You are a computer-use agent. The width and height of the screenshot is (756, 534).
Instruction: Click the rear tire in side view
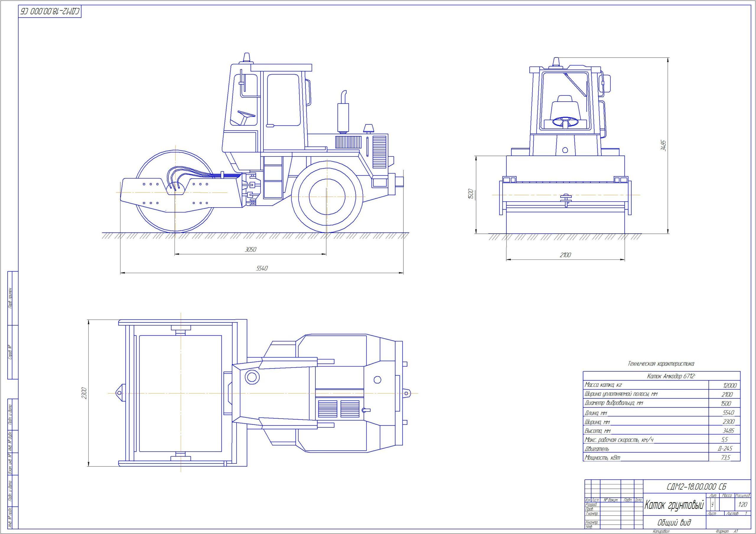coord(327,197)
